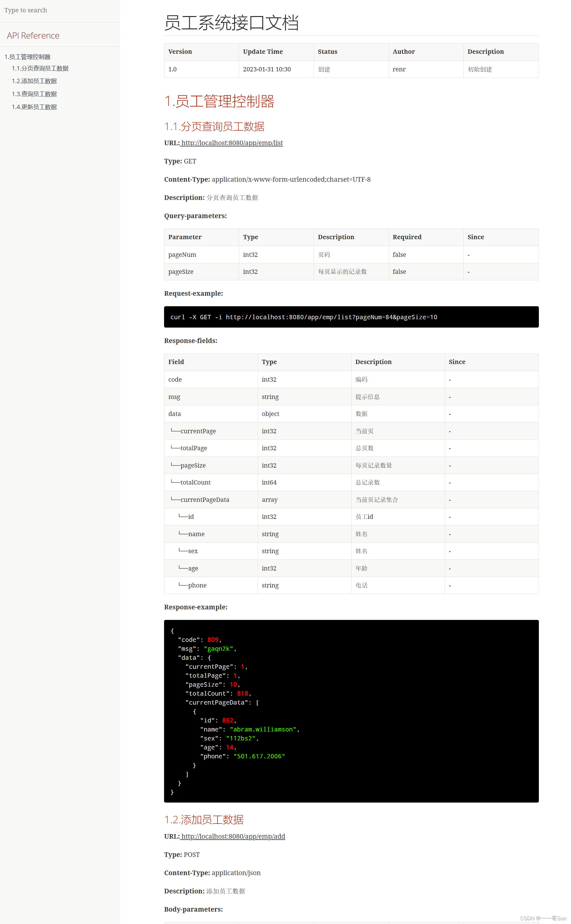Click the Body-parameters label
The image size is (571, 924).
tap(193, 909)
